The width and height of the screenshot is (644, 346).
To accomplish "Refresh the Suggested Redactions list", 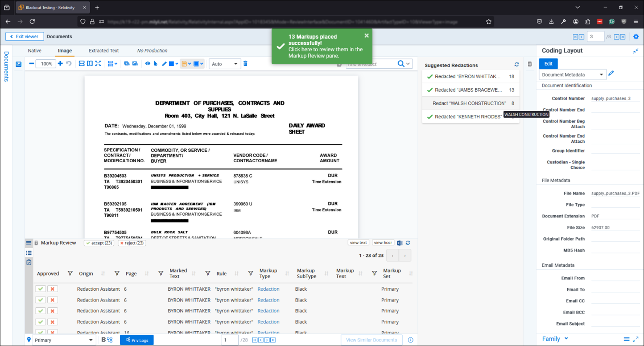I will pos(516,65).
